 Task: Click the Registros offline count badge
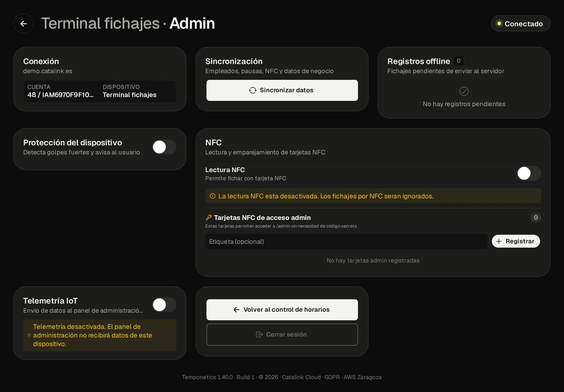pyautogui.click(x=459, y=61)
